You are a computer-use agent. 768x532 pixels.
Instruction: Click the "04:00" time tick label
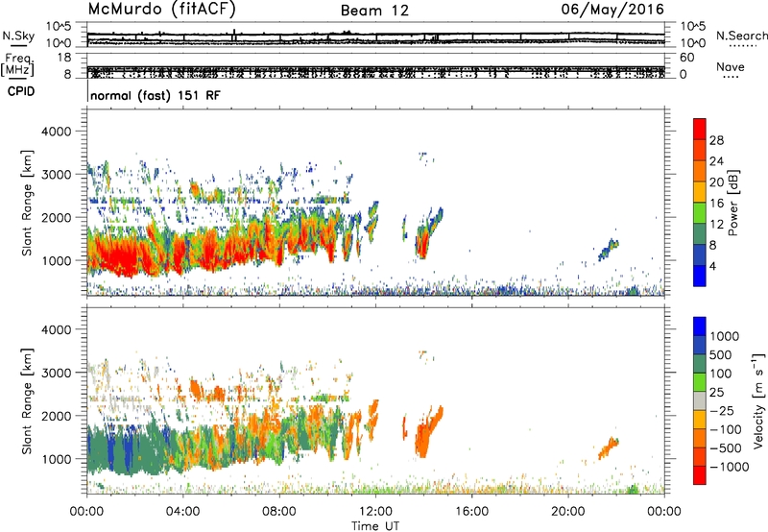click(182, 512)
